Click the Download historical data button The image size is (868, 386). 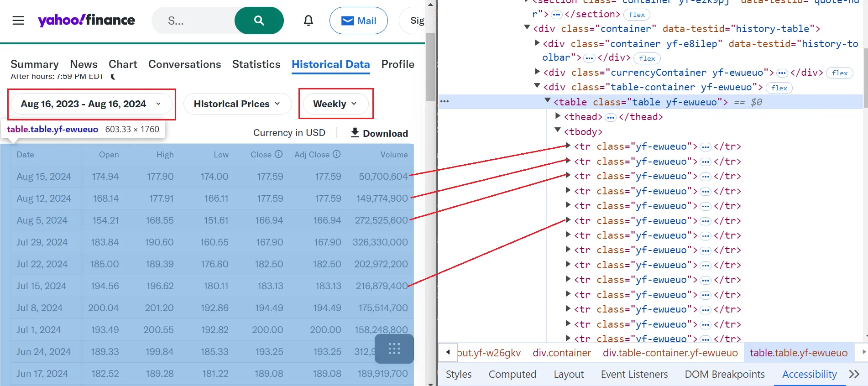pyautogui.click(x=379, y=133)
